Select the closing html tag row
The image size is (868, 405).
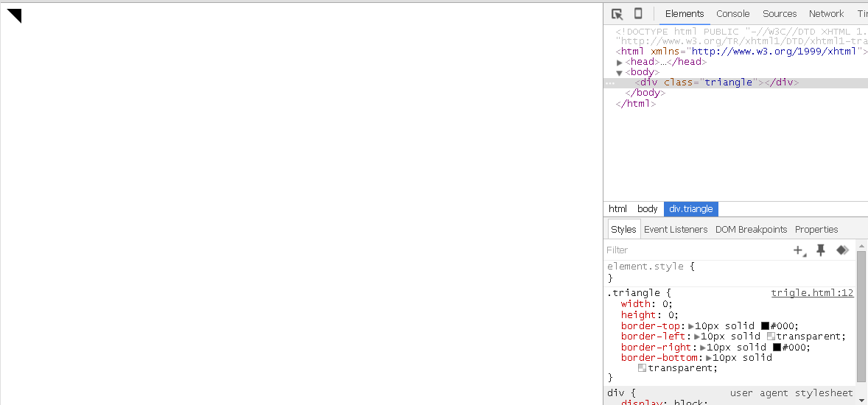pos(635,104)
